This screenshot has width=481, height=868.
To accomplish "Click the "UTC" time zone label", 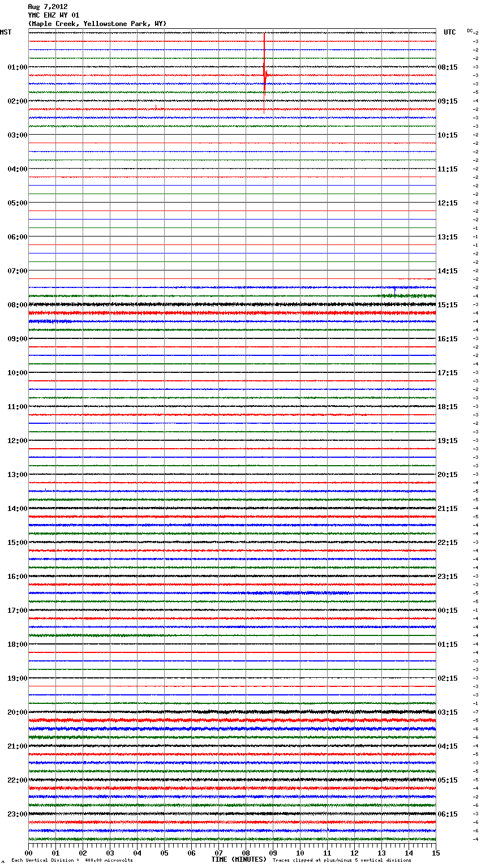I will coord(450,32).
